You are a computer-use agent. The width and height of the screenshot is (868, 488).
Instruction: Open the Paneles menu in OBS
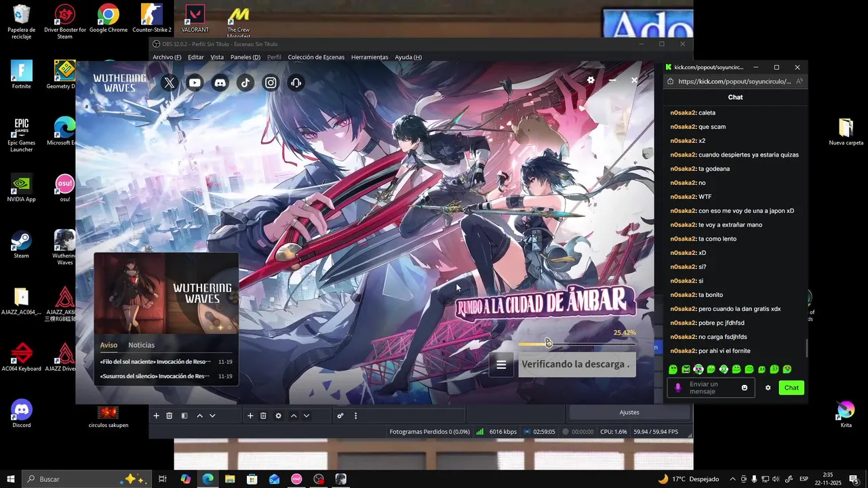click(245, 57)
